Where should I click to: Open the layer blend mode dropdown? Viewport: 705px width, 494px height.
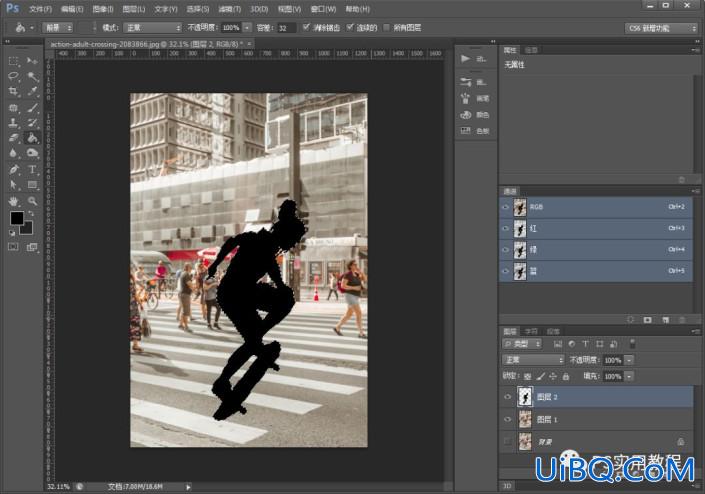pyautogui.click(x=533, y=360)
